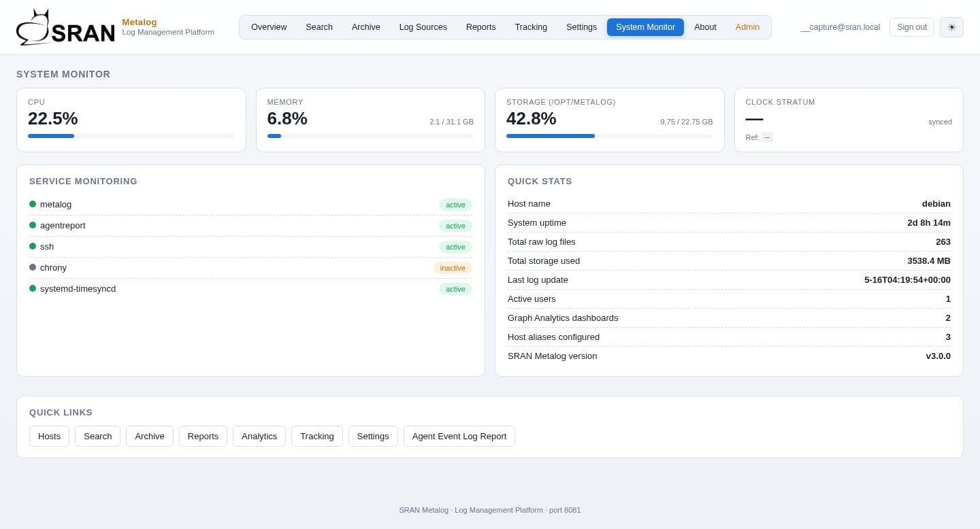Click the chrony inactive badge
980x529 pixels.
pos(453,268)
